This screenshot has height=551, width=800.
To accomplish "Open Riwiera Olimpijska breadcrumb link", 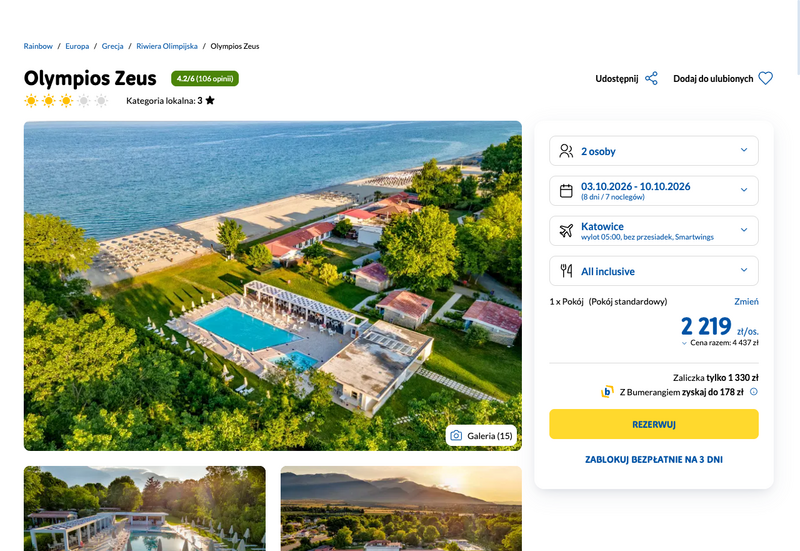I will (167, 46).
